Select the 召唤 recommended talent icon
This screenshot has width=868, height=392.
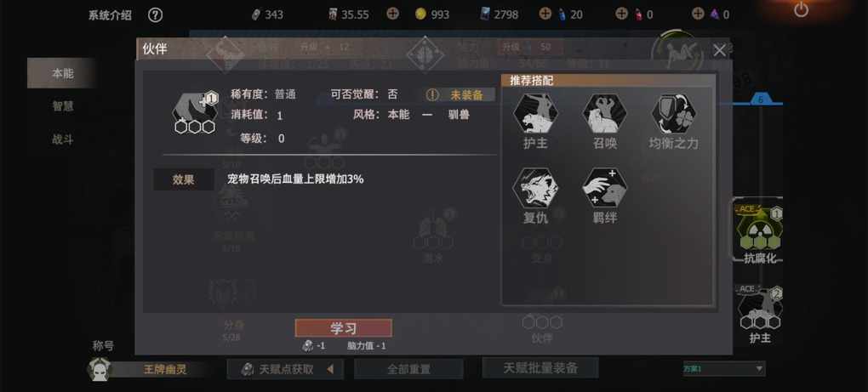click(604, 114)
